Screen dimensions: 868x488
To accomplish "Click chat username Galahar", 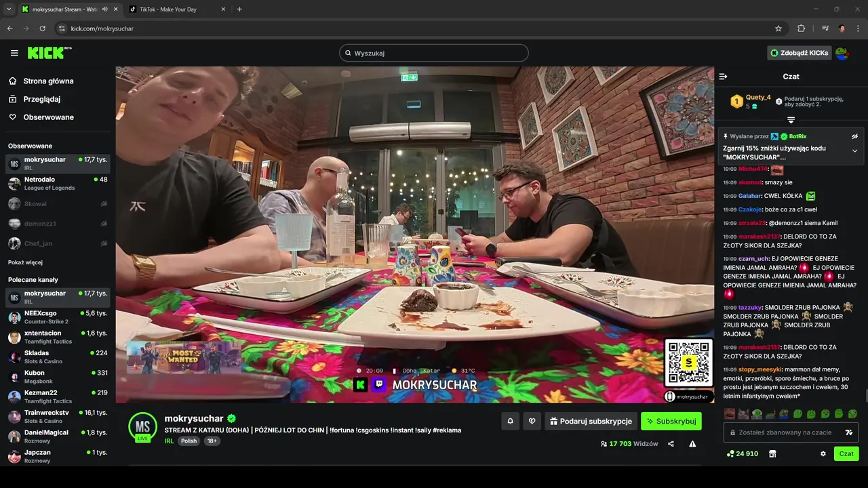I will point(749,196).
